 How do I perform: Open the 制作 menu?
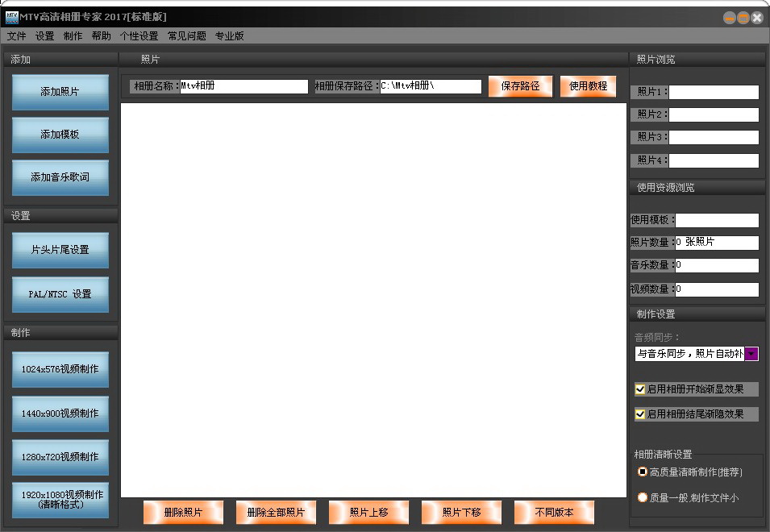73,35
